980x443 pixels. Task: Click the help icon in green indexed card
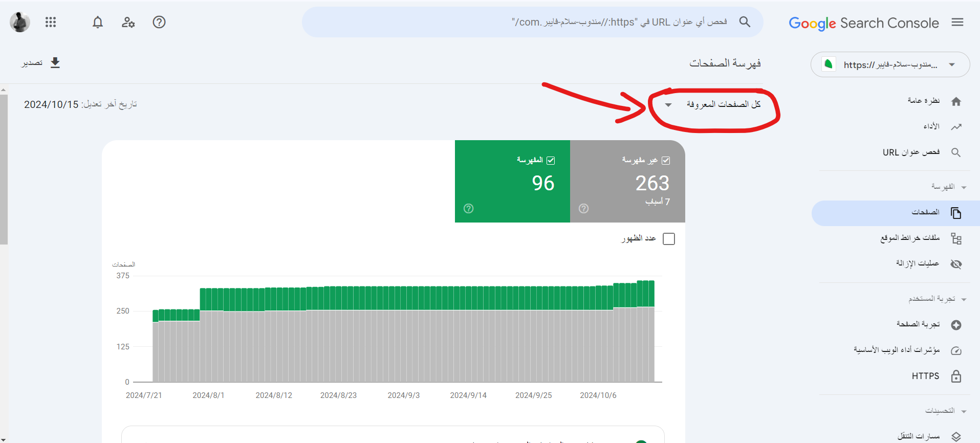point(468,208)
